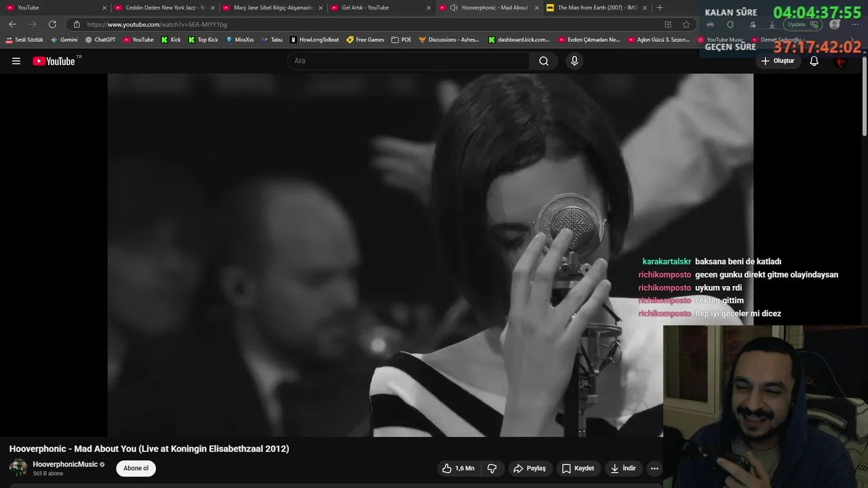Viewport: 868px width, 488px height.
Task: Select the Hooverphonic - Mad About tab
Action: tap(490, 7)
